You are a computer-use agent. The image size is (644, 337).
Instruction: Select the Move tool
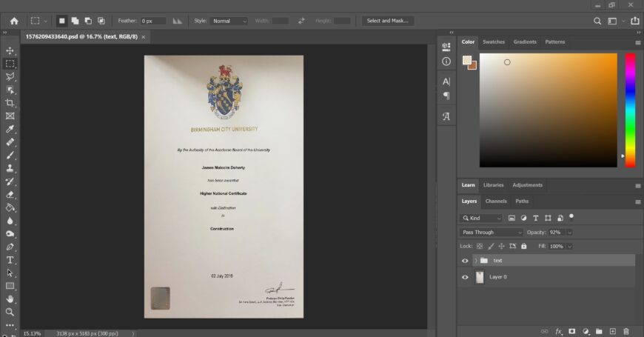[x=10, y=50]
